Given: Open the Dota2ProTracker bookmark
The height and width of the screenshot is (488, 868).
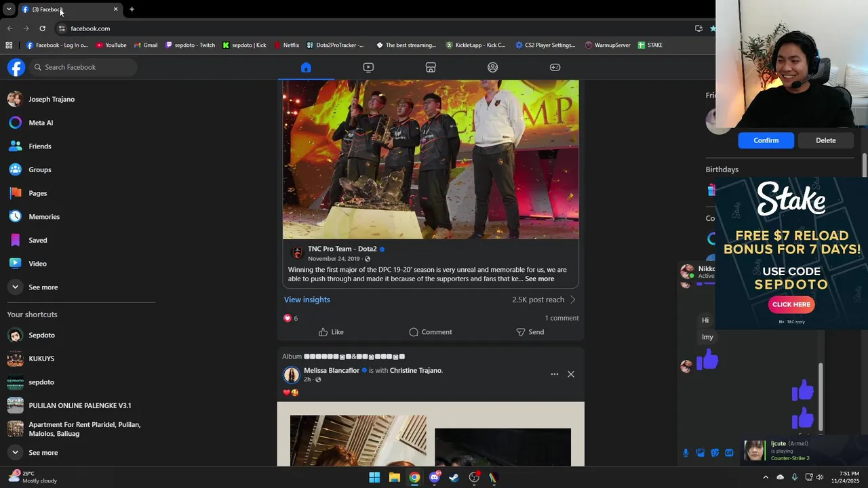Looking at the screenshot, I should click(x=335, y=45).
